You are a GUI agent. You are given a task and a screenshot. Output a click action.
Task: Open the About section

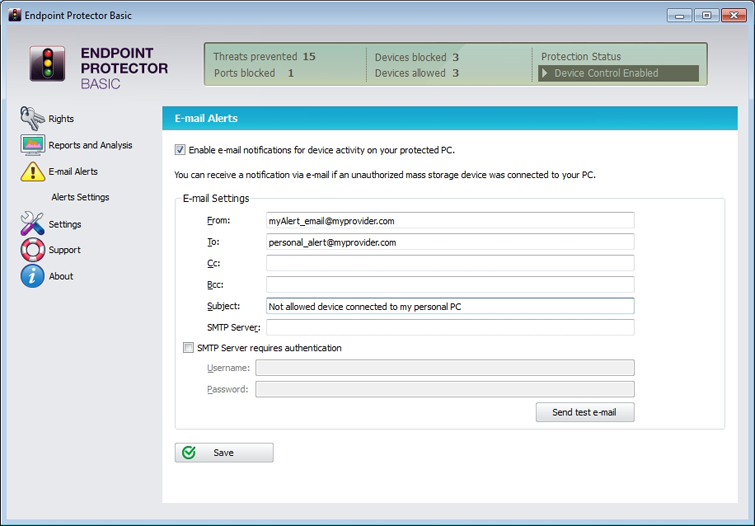click(61, 276)
